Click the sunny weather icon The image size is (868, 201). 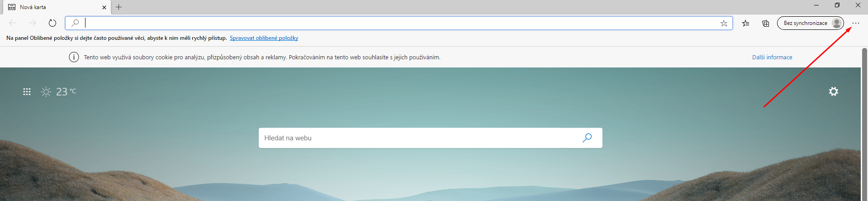click(x=46, y=92)
